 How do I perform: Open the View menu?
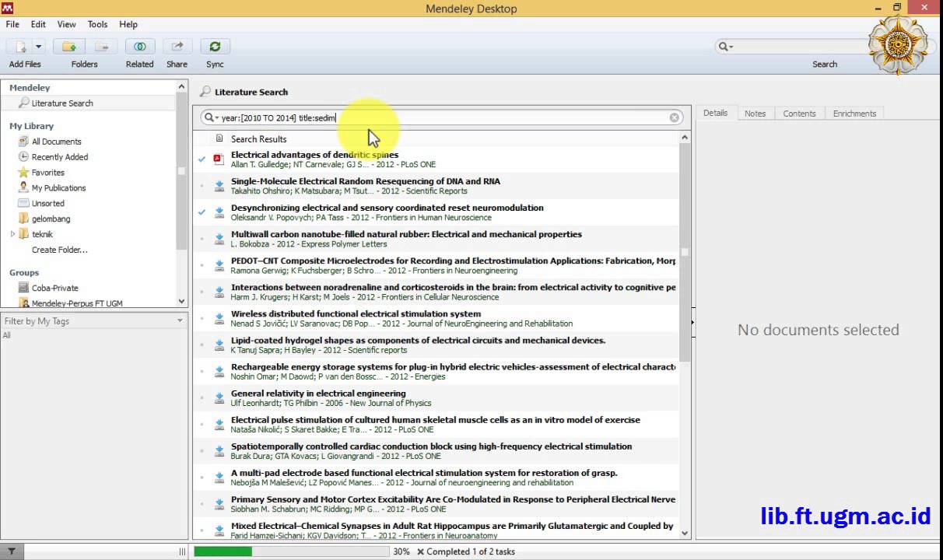coord(66,24)
